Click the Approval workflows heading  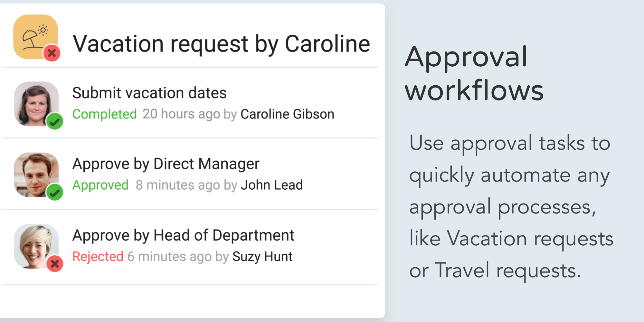[474, 73]
